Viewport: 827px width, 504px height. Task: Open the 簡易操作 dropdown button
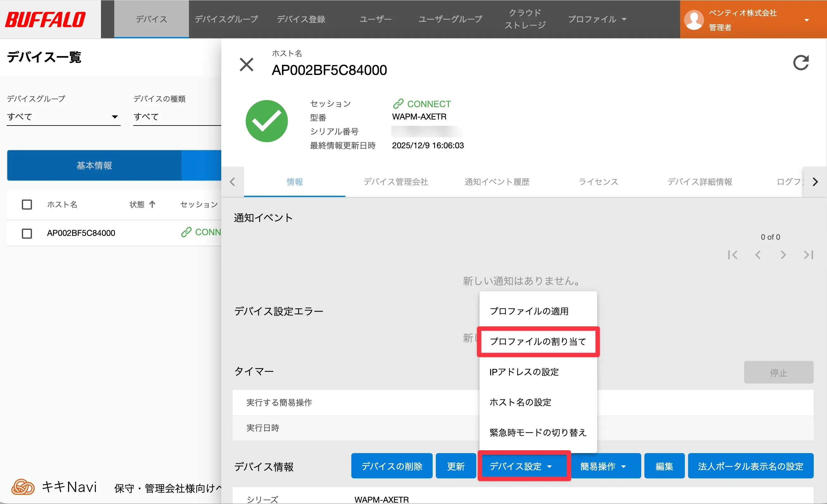[603, 466]
